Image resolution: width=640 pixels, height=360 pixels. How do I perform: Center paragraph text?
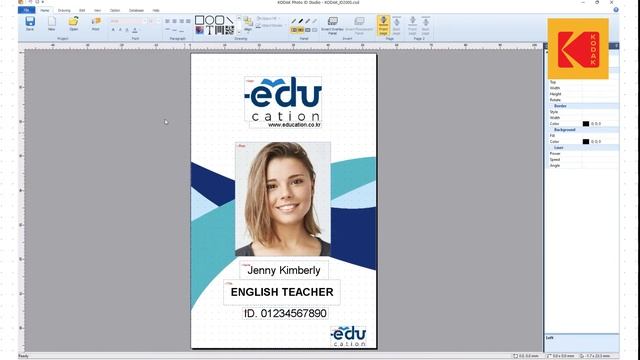click(174, 21)
